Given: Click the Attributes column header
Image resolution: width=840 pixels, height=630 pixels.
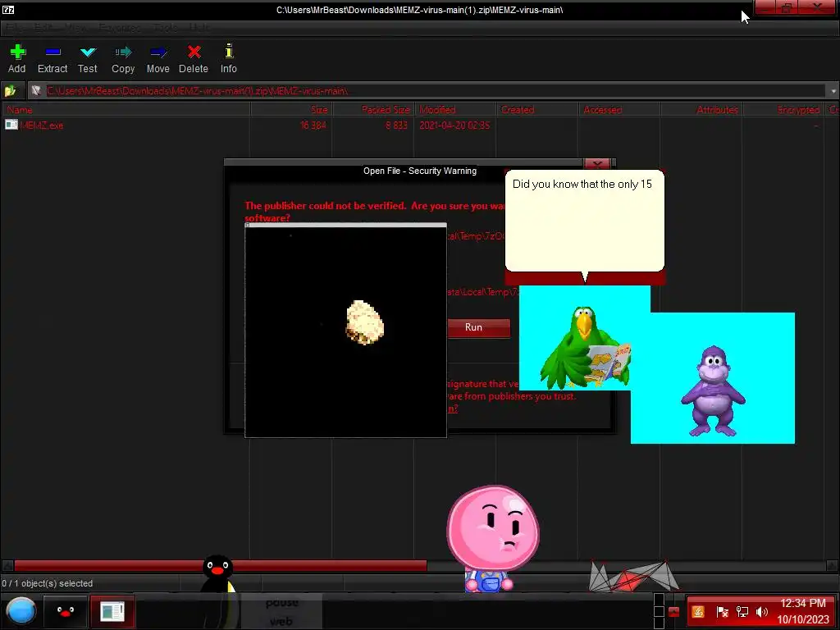Looking at the screenshot, I should pyautogui.click(x=701, y=110).
